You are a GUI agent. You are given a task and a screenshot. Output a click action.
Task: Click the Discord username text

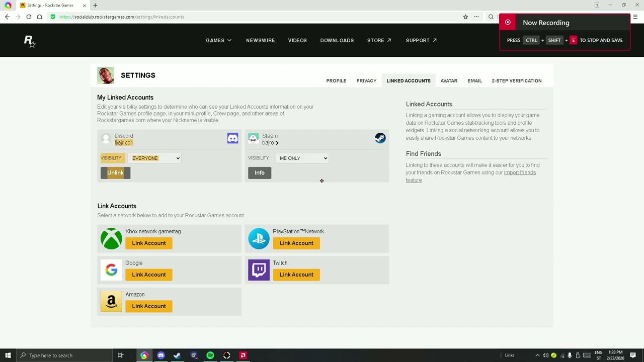(x=124, y=143)
